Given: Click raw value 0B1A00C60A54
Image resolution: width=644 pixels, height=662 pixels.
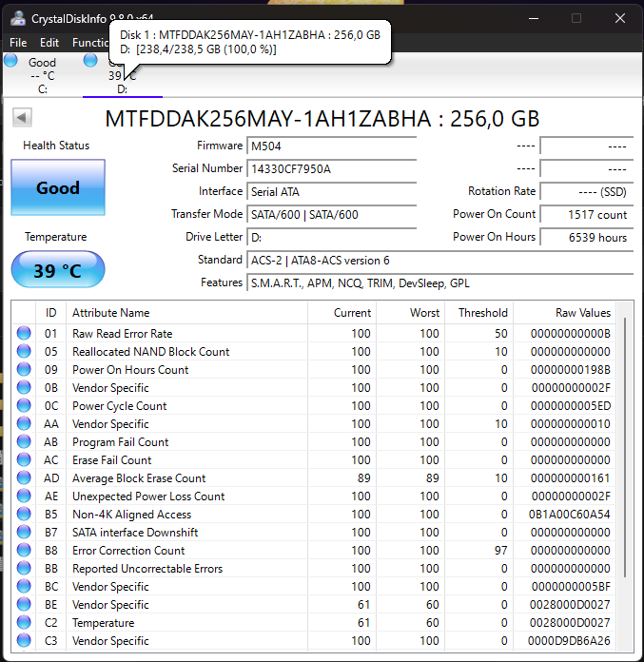Looking at the screenshot, I should [x=569, y=515].
